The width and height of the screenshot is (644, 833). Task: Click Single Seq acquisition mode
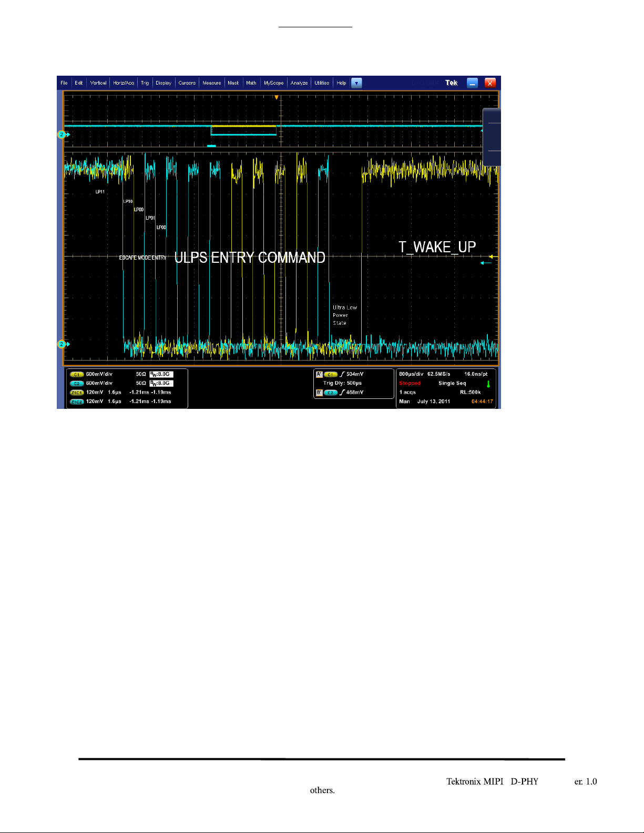[452, 383]
